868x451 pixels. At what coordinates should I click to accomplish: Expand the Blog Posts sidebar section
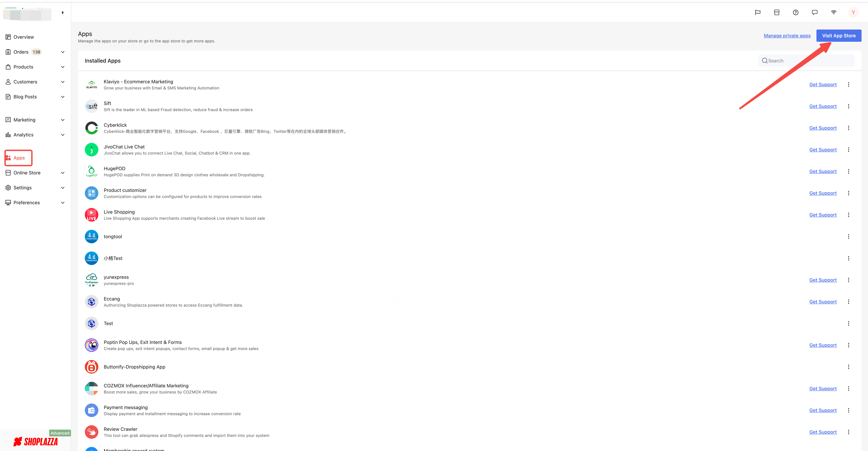pyautogui.click(x=63, y=97)
